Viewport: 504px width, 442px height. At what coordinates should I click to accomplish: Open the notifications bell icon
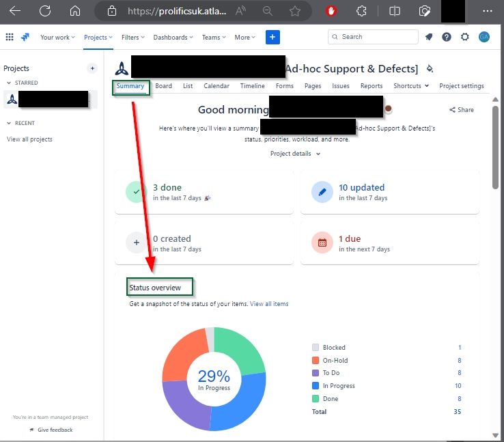429,37
